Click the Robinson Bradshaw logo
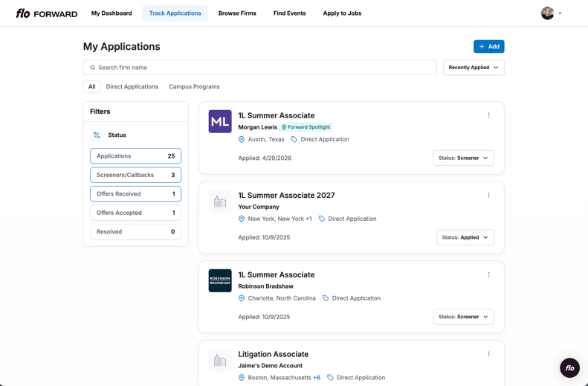 pyautogui.click(x=220, y=280)
